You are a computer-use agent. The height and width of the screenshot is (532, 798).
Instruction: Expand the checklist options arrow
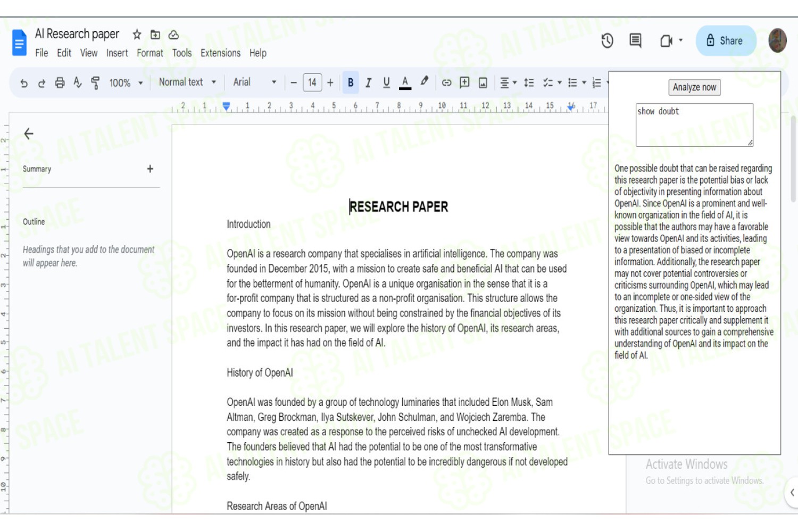click(x=559, y=83)
